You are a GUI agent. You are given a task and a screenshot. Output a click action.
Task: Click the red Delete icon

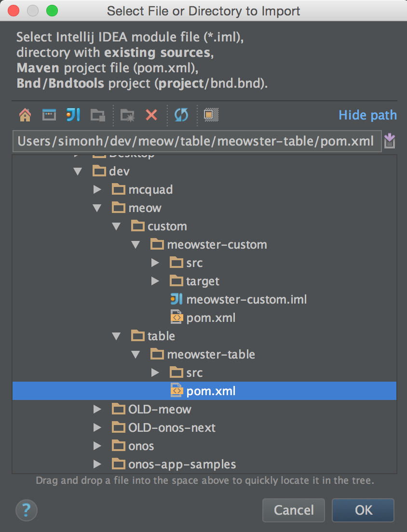[151, 115]
